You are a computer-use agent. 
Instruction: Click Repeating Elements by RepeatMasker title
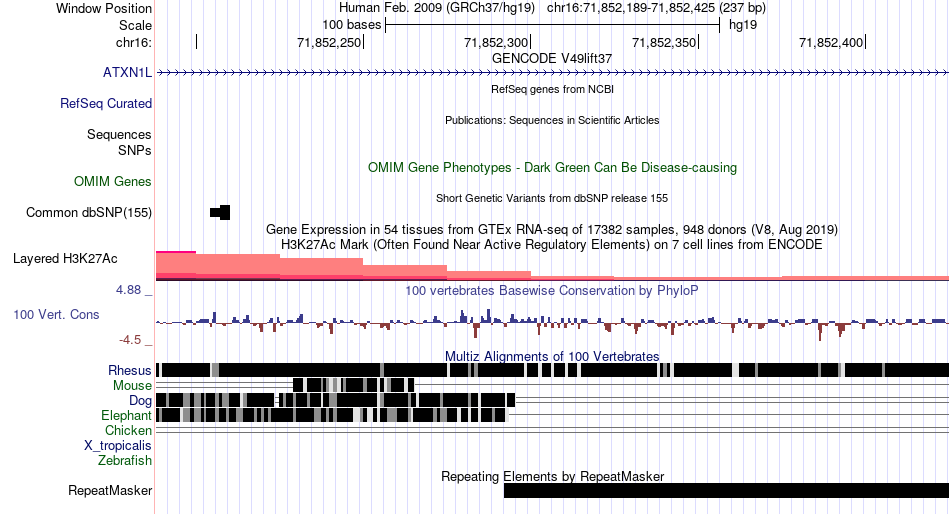pos(552,477)
